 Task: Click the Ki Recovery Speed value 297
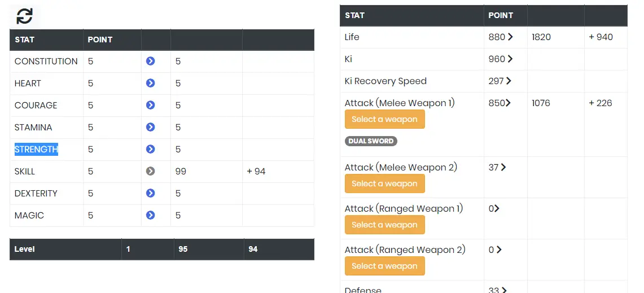[x=496, y=81]
